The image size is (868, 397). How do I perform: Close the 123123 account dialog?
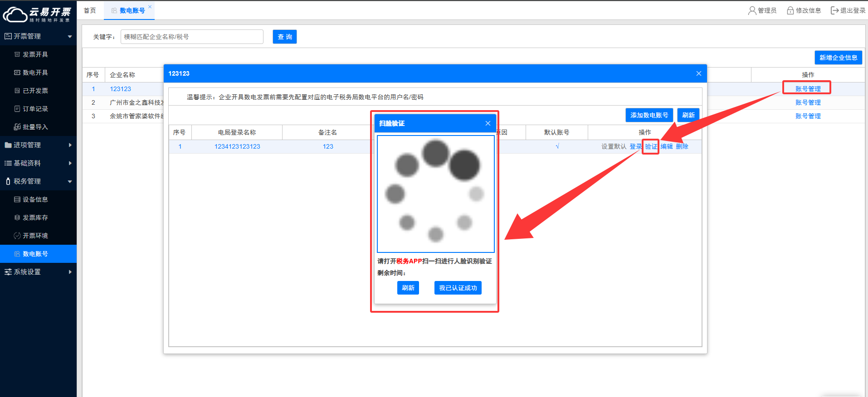[699, 73]
